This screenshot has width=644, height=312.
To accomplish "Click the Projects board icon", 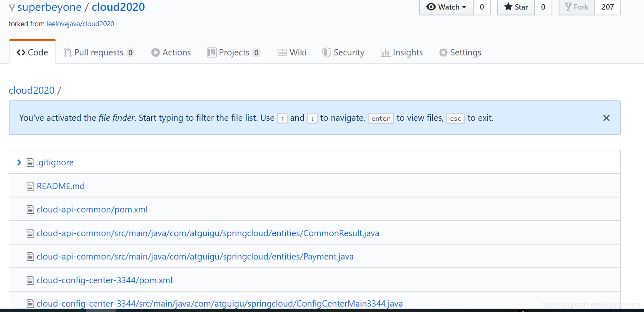I will click(x=212, y=52).
